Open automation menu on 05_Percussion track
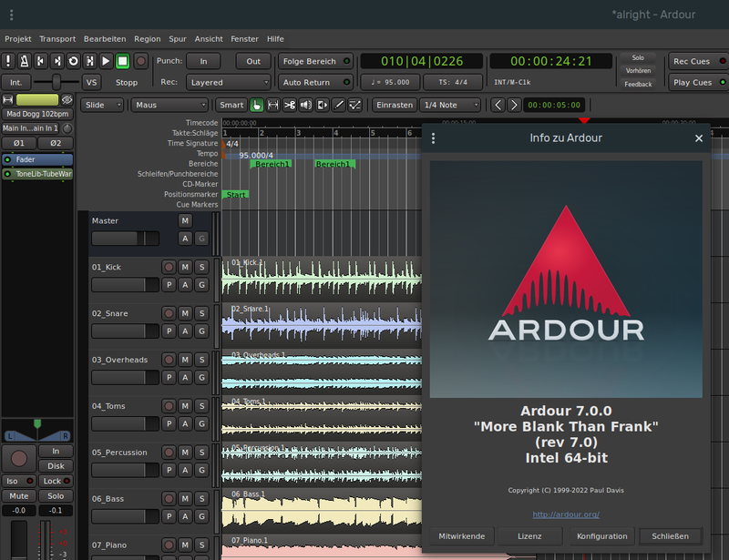The image size is (729, 560). (x=185, y=470)
